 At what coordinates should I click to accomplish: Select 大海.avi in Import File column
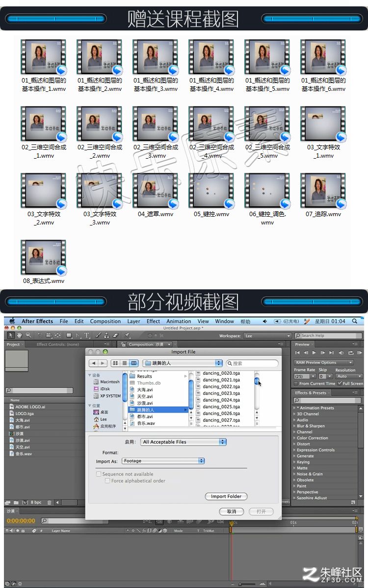pyautogui.click(x=145, y=390)
